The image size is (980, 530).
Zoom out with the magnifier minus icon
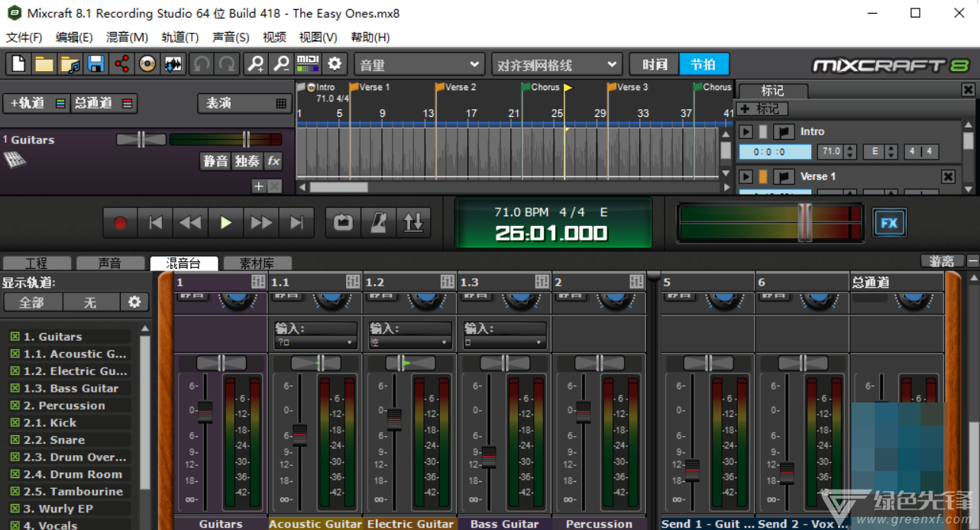[282, 64]
